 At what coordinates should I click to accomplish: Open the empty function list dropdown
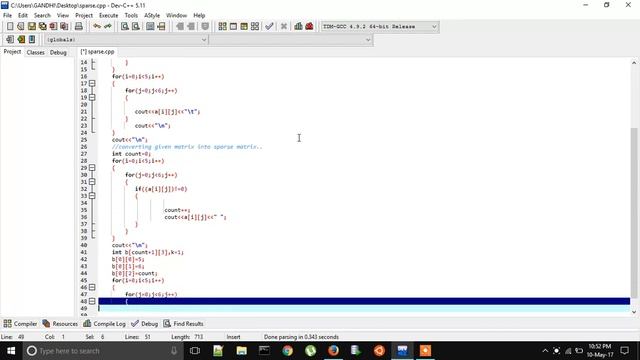[291, 40]
